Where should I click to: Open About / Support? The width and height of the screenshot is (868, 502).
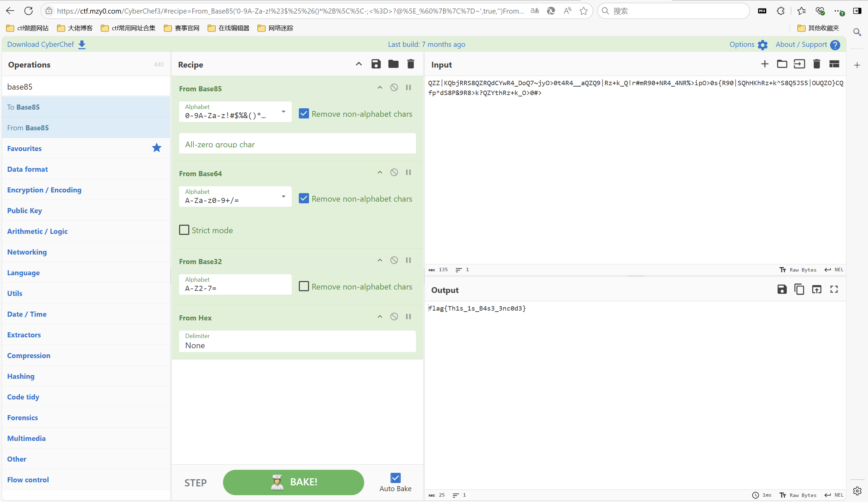pyautogui.click(x=807, y=44)
